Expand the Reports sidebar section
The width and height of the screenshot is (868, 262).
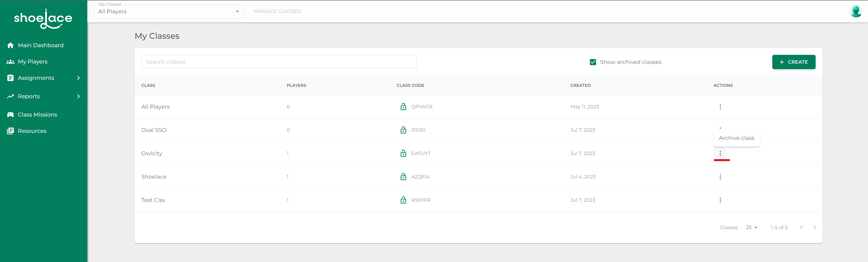pyautogui.click(x=78, y=96)
